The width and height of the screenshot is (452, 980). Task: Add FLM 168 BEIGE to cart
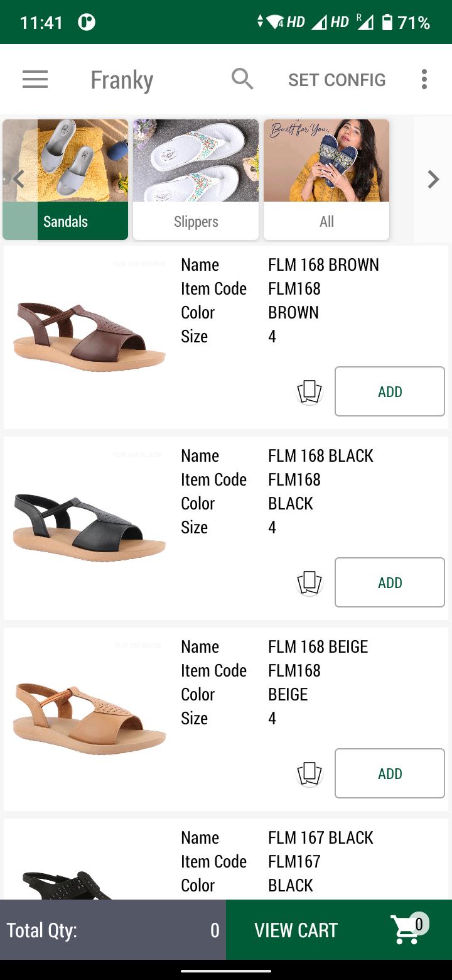point(389,773)
